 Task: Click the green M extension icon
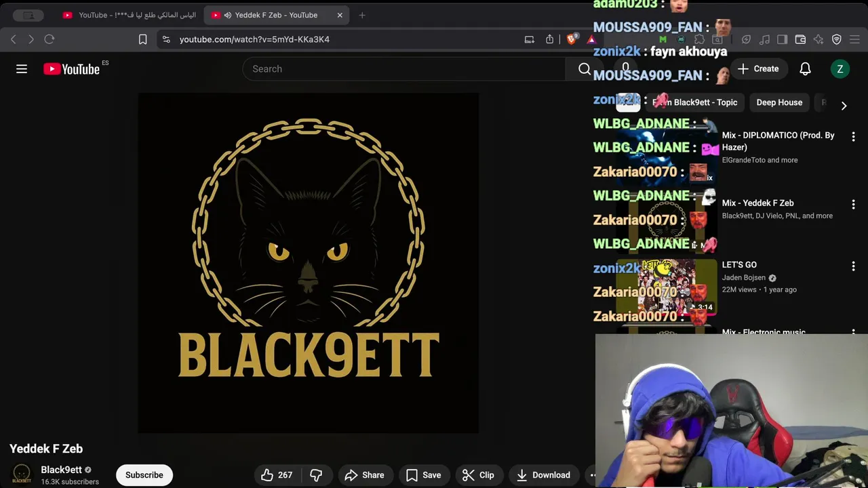coord(663,39)
